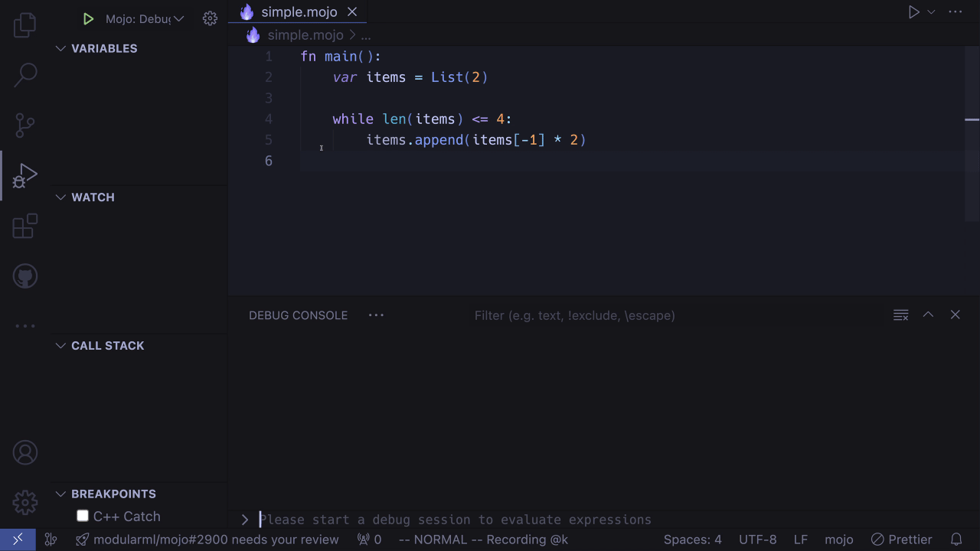Close the simple.mojo editor tab
Viewport: 980px width, 551px height.
[352, 11]
